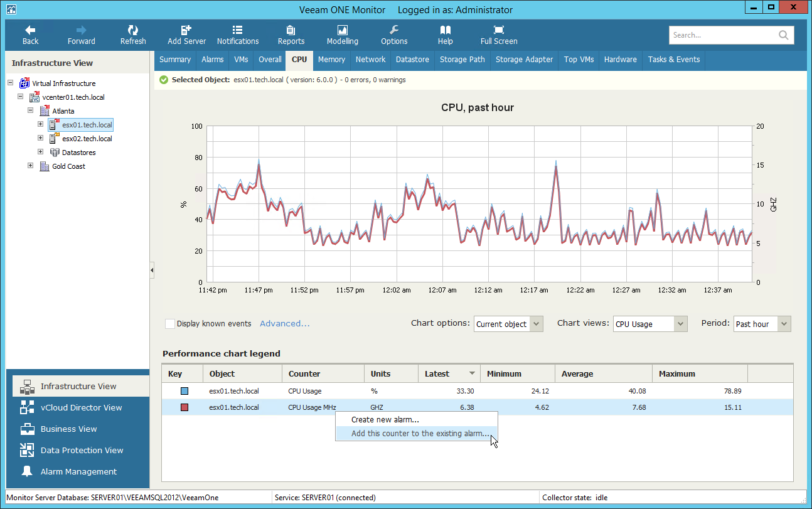Switch to the Alarms tab
This screenshot has width=812, height=509.
click(213, 60)
